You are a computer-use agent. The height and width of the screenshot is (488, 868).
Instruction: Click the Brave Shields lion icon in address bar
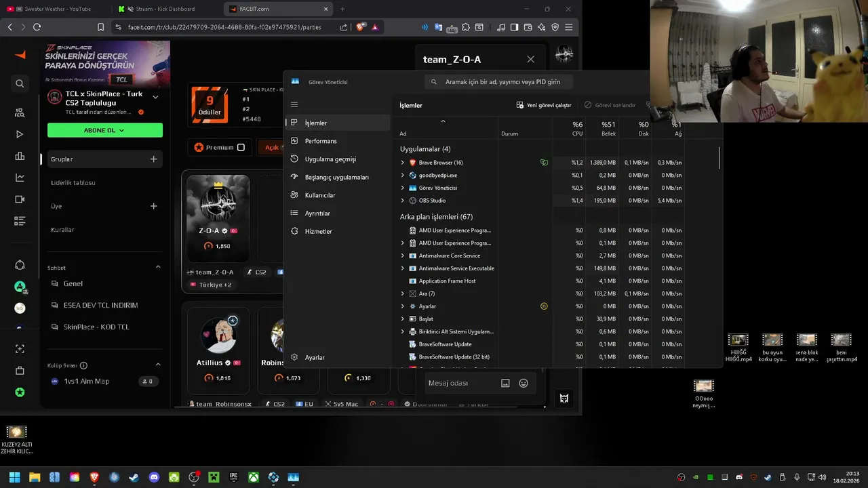[361, 27]
